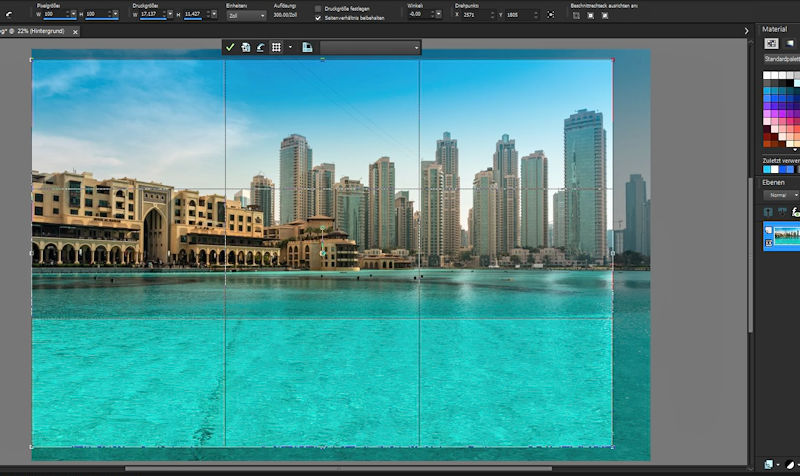Click the right-middle crop rectangle handle
The height and width of the screenshot is (476, 800).
[x=613, y=253]
